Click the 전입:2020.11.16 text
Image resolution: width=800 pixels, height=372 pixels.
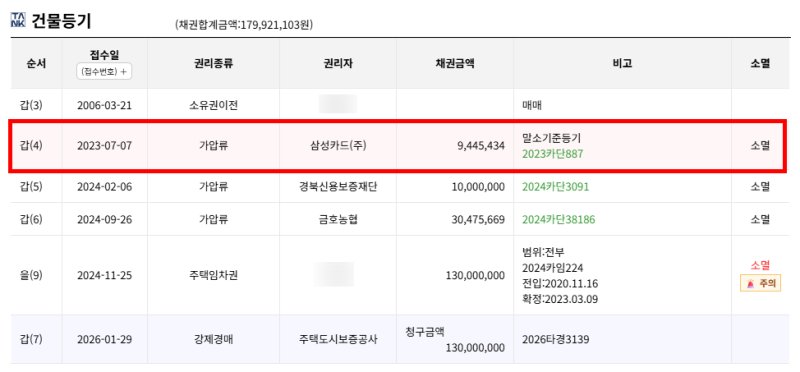pyautogui.click(x=560, y=284)
